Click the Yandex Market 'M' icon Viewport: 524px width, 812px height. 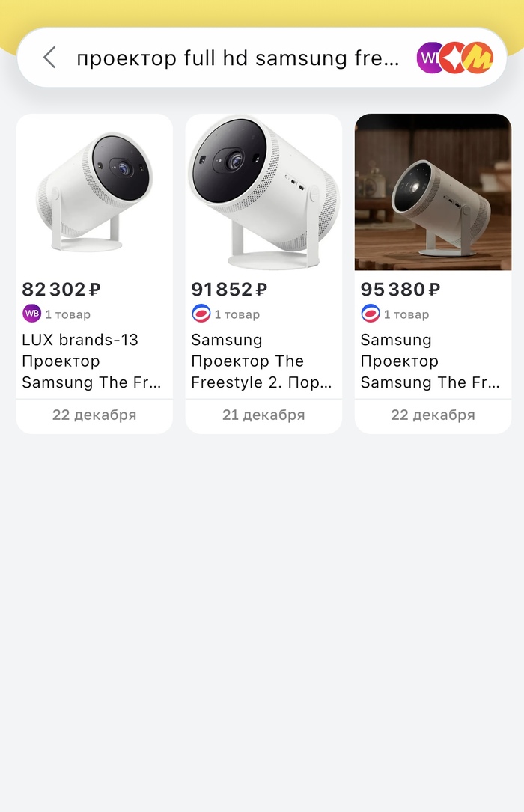tap(479, 58)
